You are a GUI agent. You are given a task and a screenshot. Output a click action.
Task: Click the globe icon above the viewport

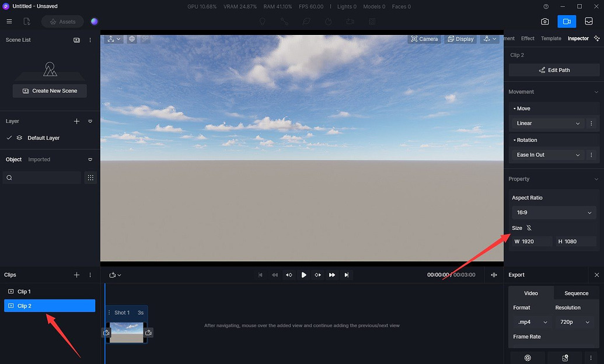tap(131, 39)
